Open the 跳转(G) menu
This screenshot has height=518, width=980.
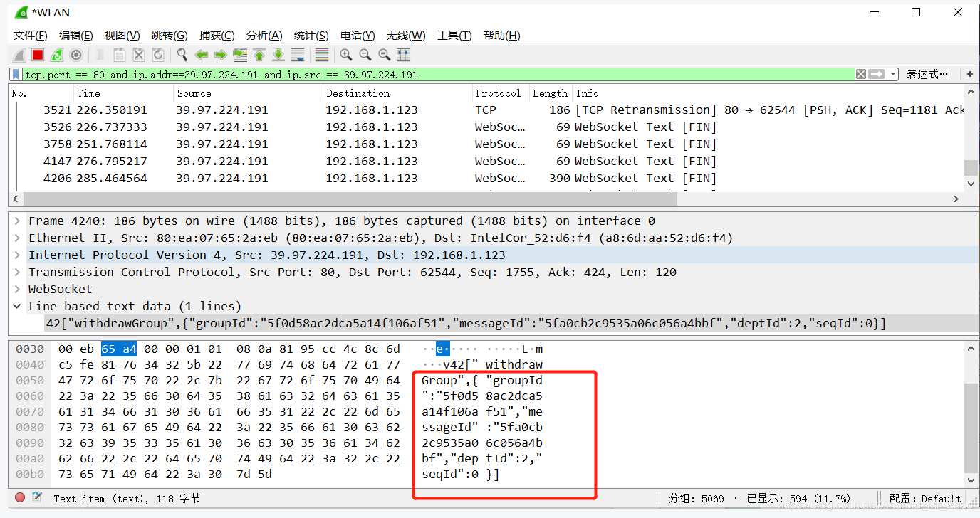tap(170, 36)
